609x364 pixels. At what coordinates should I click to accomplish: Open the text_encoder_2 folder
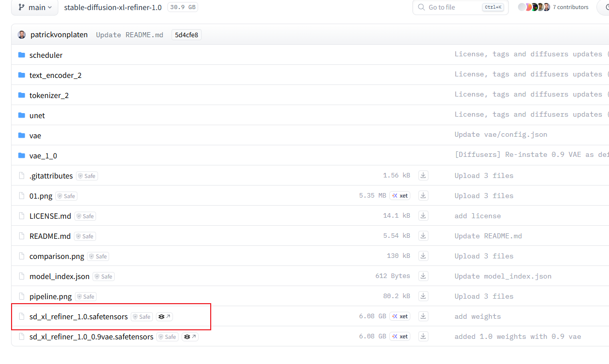[x=55, y=75]
